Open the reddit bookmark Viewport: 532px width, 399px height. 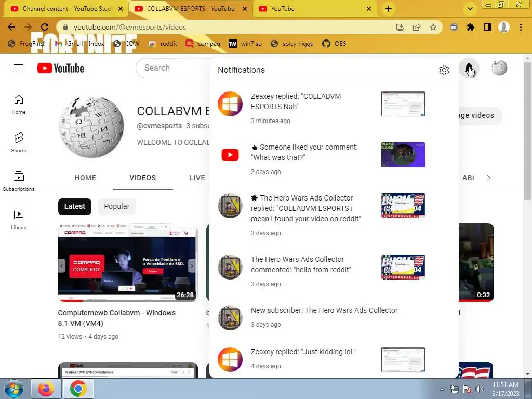click(x=163, y=44)
